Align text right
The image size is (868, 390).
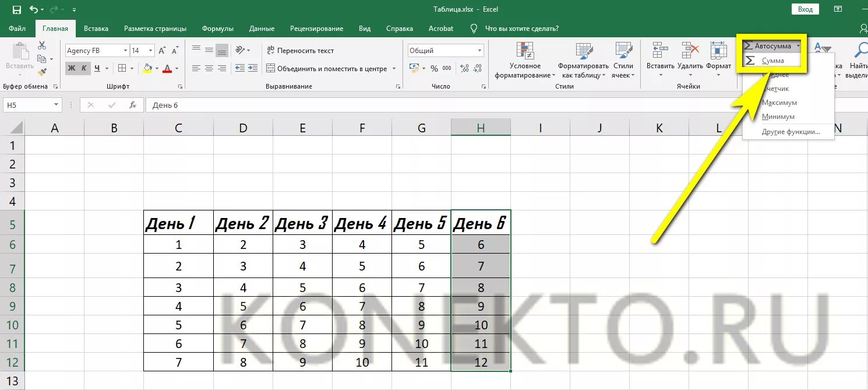click(x=222, y=68)
